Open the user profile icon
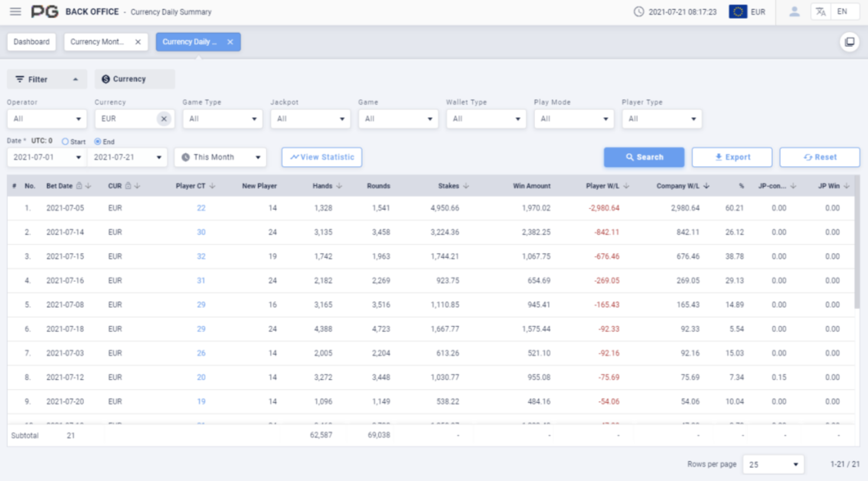The height and width of the screenshot is (481, 868). coord(794,12)
